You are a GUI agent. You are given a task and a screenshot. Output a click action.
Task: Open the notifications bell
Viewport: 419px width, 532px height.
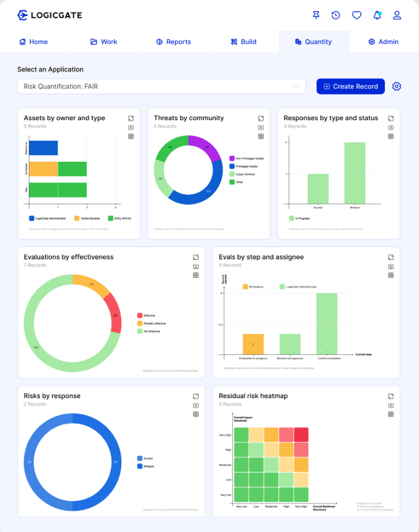coord(377,15)
